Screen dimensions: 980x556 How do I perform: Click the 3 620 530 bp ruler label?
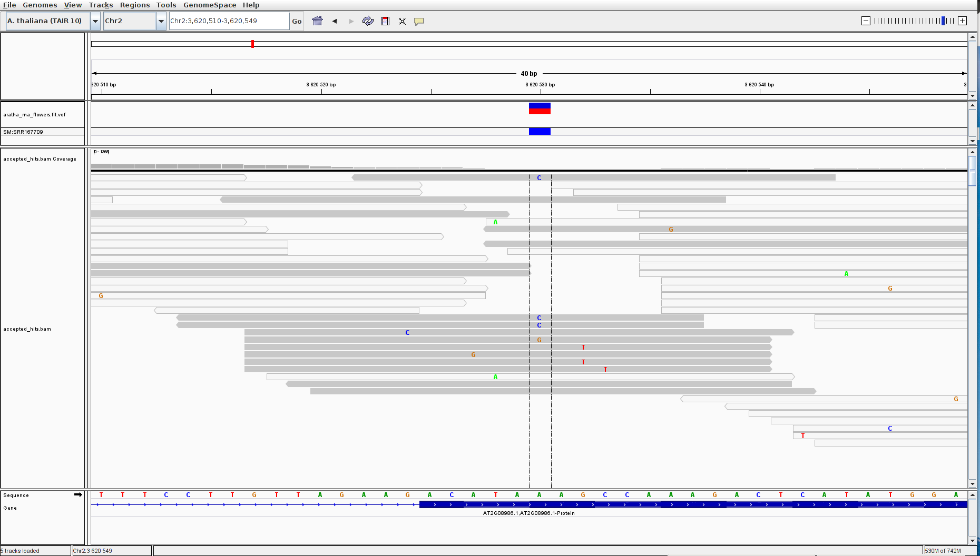(x=540, y=84)
